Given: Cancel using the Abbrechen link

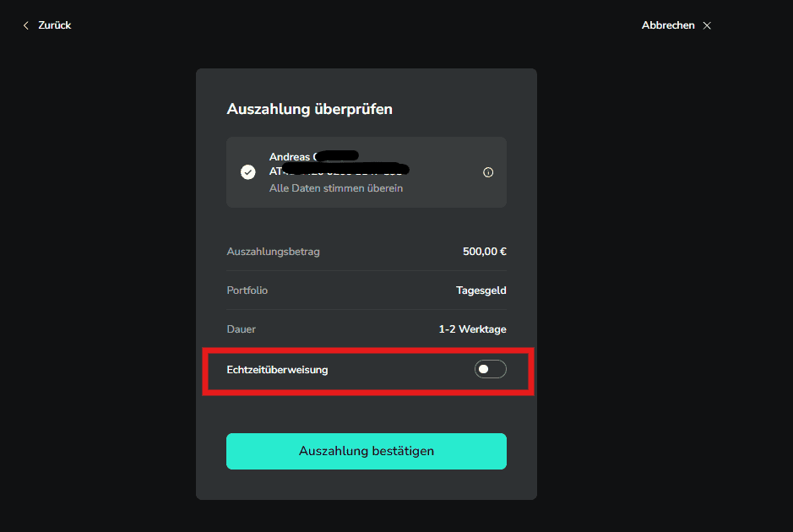Looking at the screenshot, I should pyautogui.click(x=668, y=25).
